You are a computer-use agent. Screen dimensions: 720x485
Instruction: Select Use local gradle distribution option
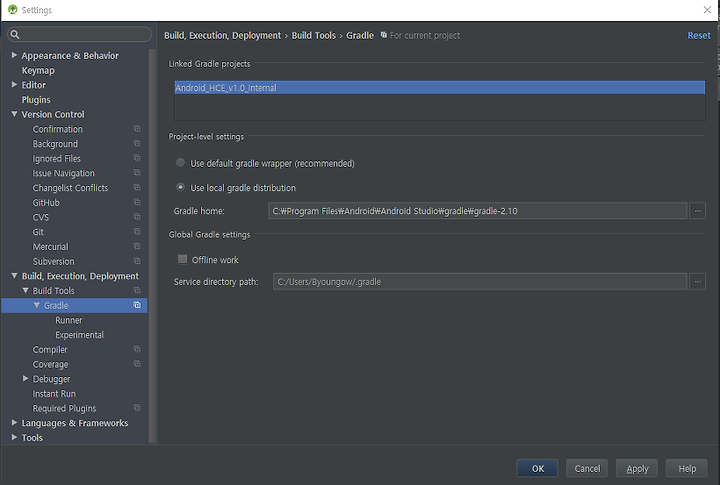click(x=180, y=187)
